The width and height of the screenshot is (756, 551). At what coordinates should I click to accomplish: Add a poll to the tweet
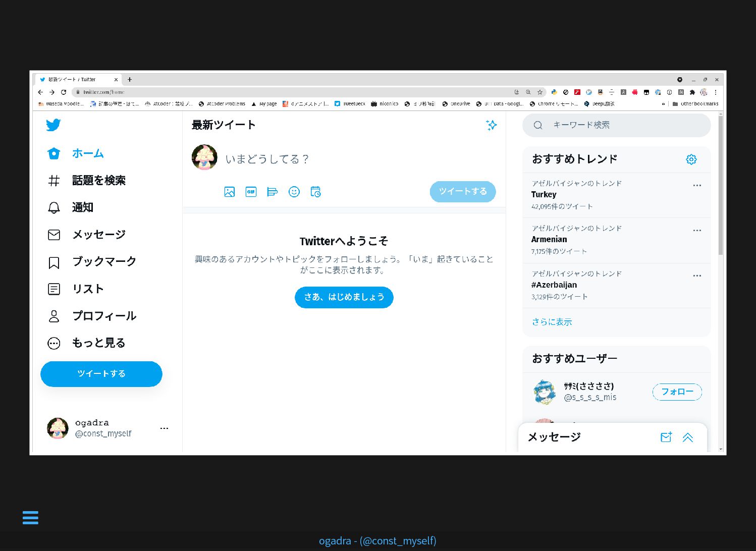(x=273, y=192)
